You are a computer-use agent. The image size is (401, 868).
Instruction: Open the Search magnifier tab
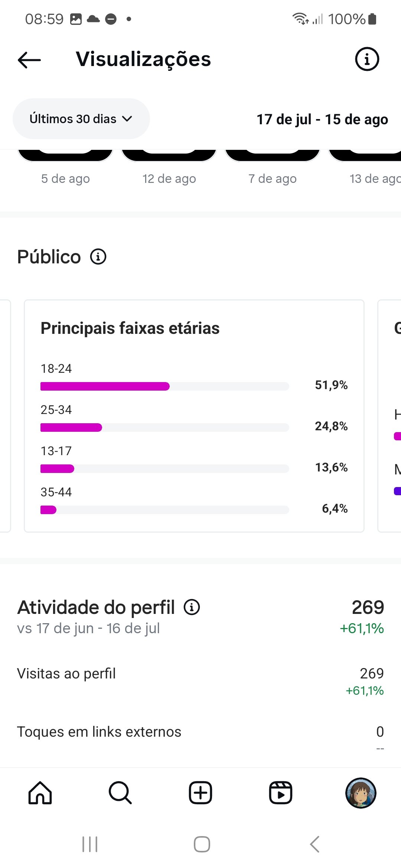pos(120,793)
